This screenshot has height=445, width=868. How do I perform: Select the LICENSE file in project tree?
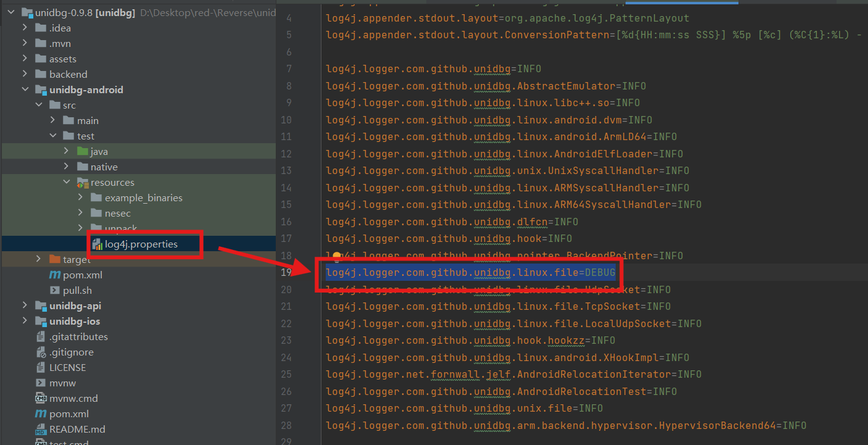(67, 368)
